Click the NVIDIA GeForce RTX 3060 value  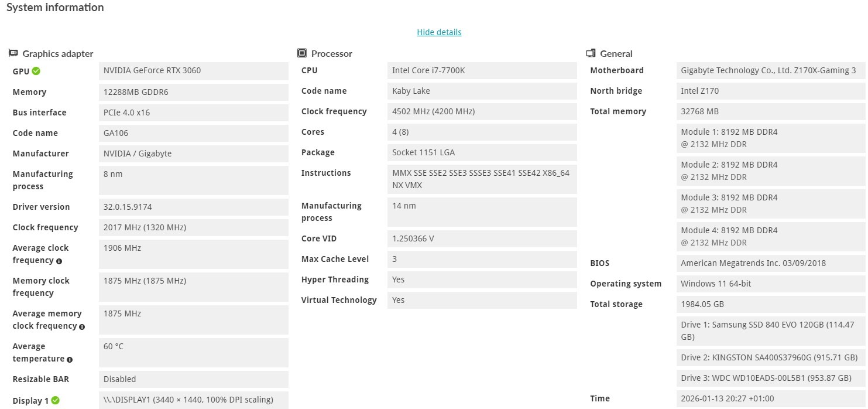[x=152, y=71]
